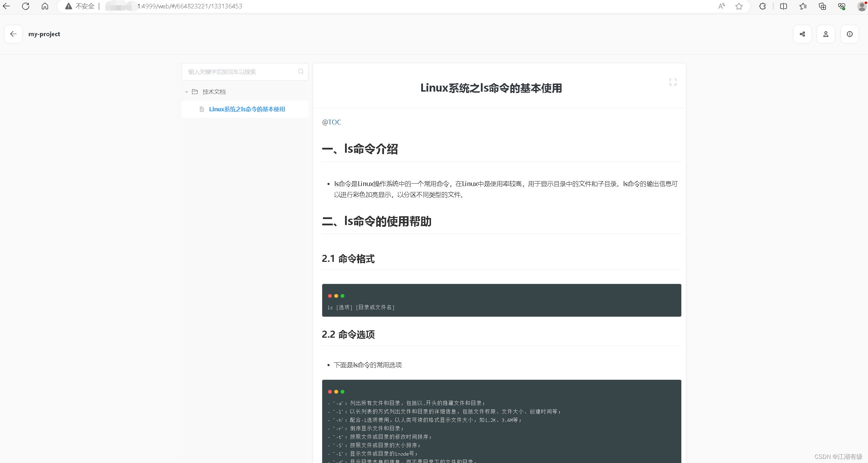
Task: Click the 不安全 security label
Action: point(85,6)
